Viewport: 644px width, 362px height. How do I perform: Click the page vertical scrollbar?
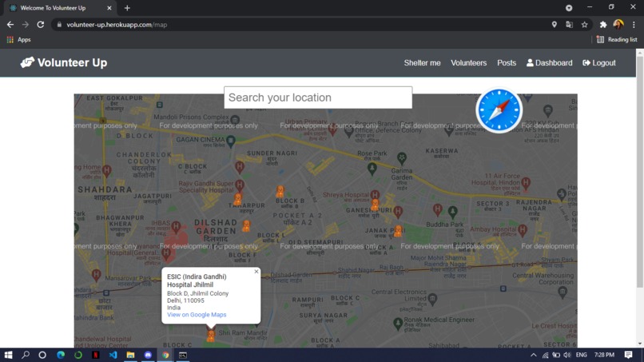[639, 172]
